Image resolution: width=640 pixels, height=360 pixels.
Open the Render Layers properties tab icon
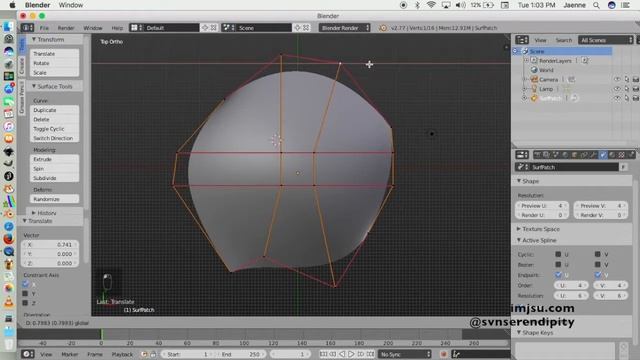point(547,155)
